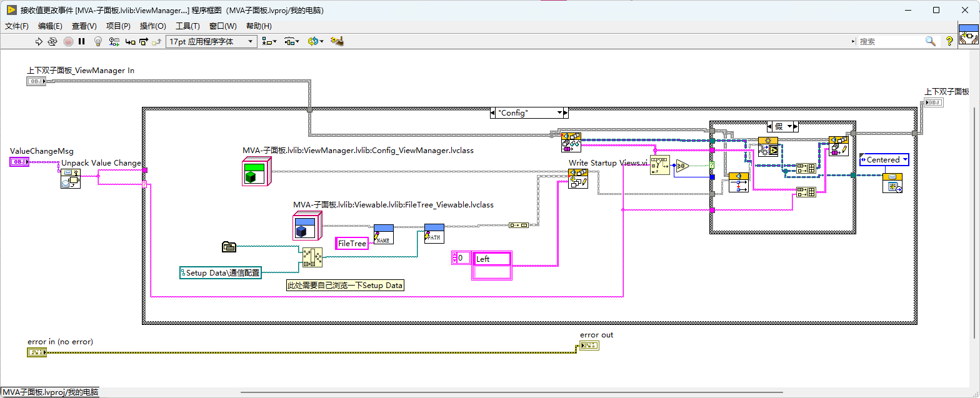Toggle Retain Wire Values button

[114, 41]
